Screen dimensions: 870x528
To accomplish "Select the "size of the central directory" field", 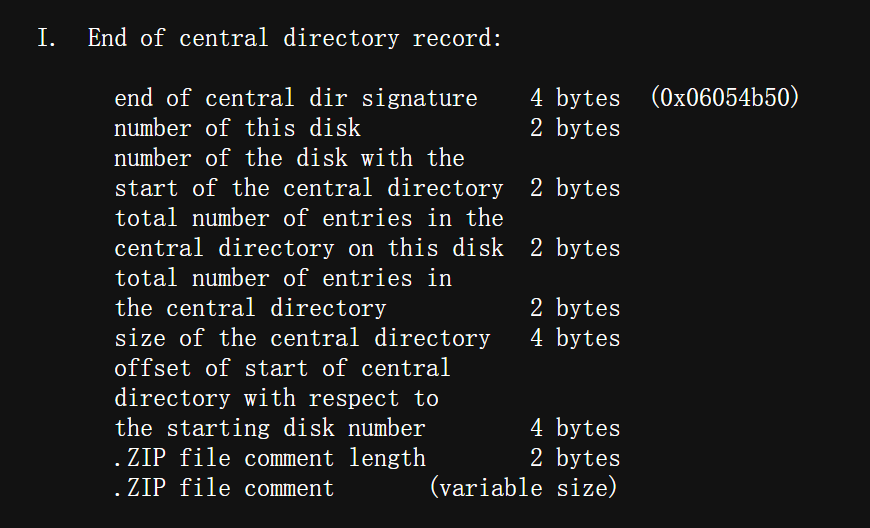I will tap(302, 338).
